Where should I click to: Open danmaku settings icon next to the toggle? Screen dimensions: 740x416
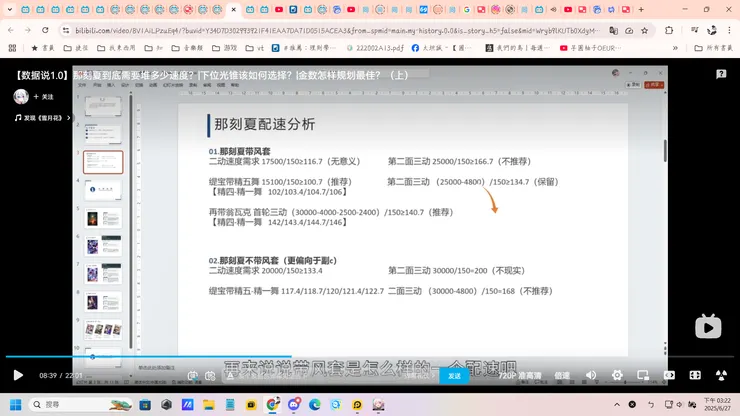click(210, 375)
